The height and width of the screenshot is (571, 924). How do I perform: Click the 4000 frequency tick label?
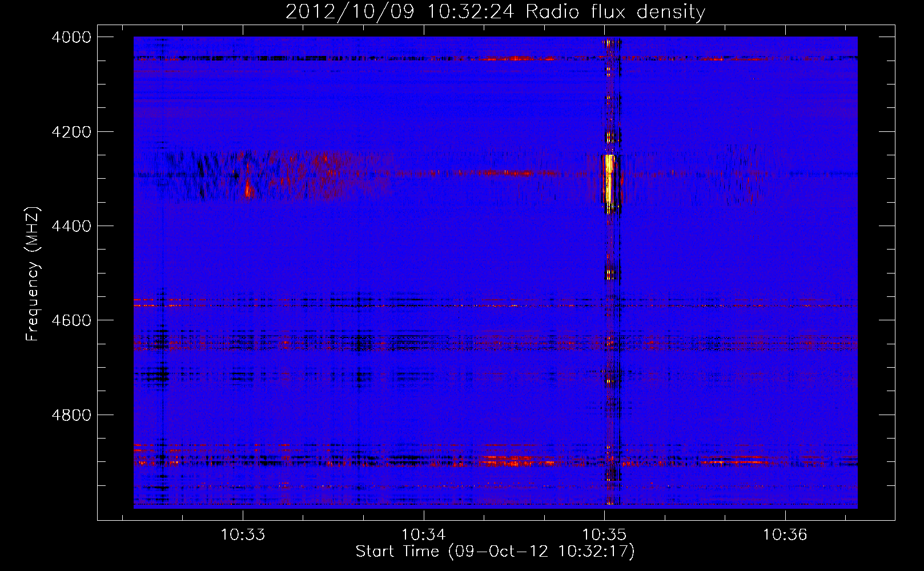pos(71,37)
